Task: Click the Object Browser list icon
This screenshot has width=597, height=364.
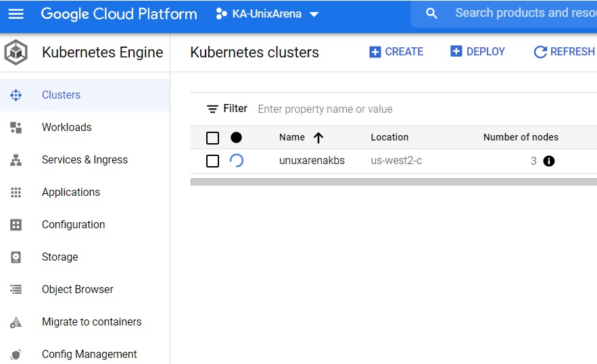Action: click(16, 290)
